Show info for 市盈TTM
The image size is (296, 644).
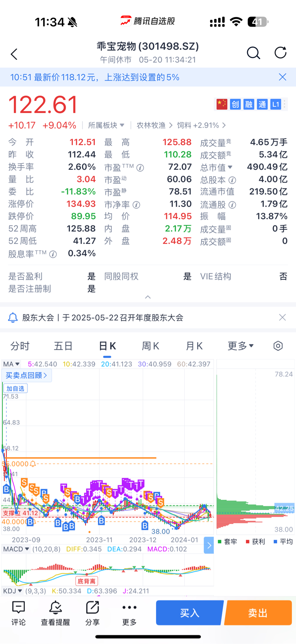pos(140,167)
